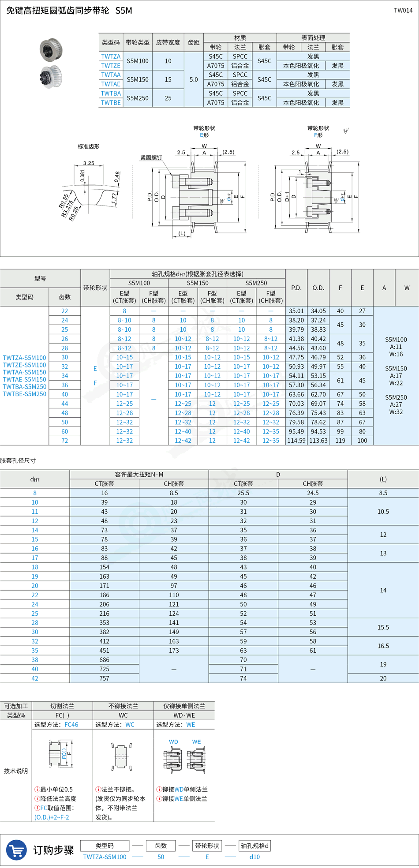
Task: Click the info icon before 降低法兰高度
Action: (37, 798)
